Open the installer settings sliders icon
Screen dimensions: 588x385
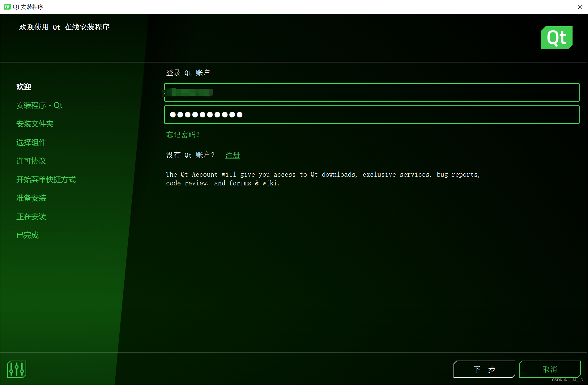pos(17,369)
